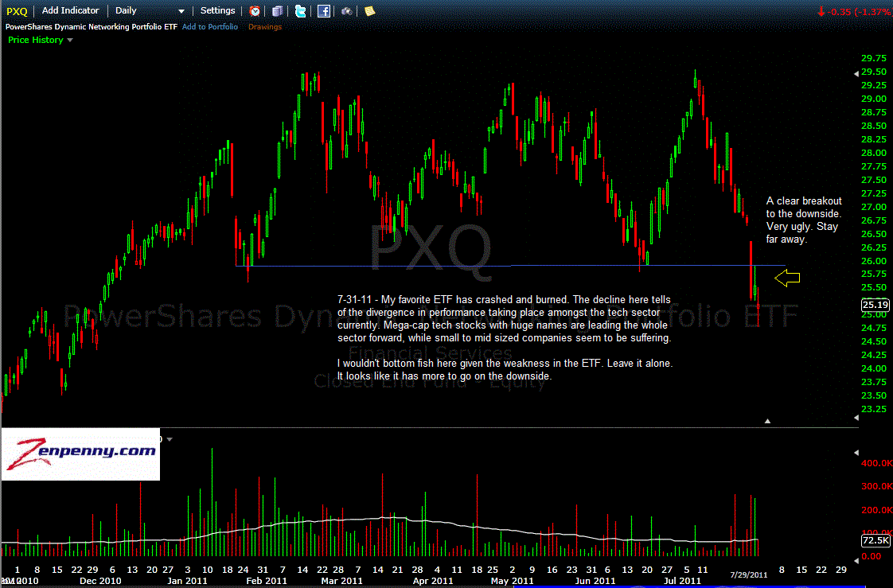Share chart via the Facebook icon
The image size is (893, 588).
click(323, 11)
